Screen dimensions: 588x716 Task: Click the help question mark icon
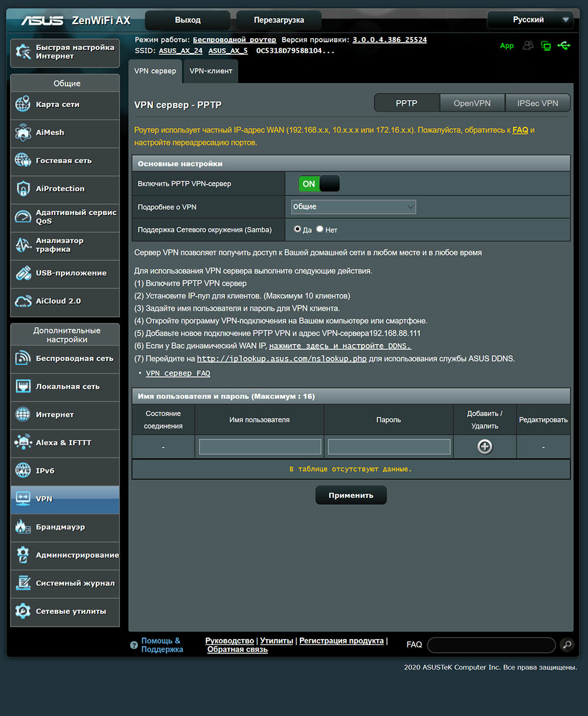tap(134, 645)
